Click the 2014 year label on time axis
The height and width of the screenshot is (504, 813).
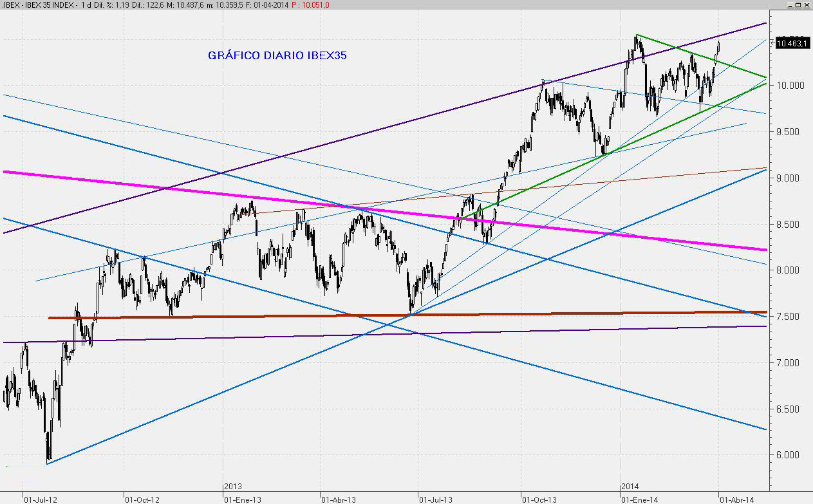click(x=630, y=487)
